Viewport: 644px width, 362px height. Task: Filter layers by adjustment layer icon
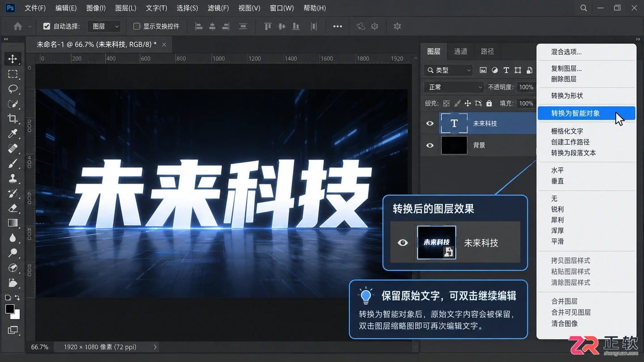(495, 70)
